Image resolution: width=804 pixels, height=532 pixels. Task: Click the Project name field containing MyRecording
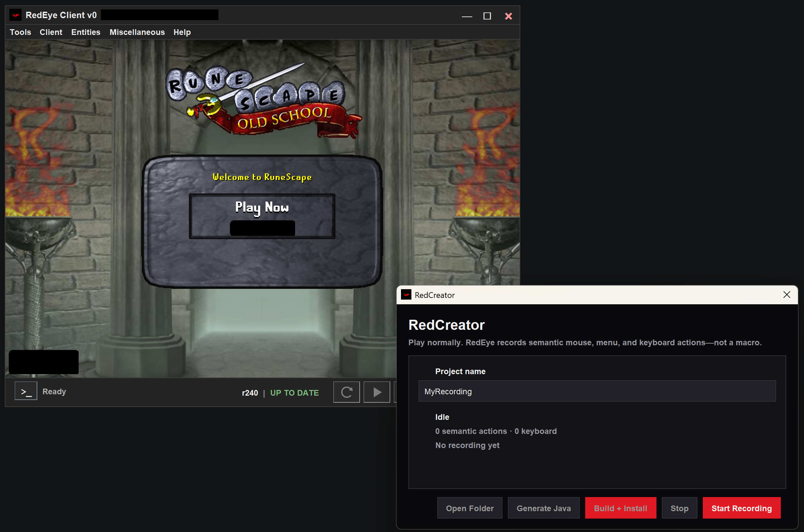pos(597,391)
